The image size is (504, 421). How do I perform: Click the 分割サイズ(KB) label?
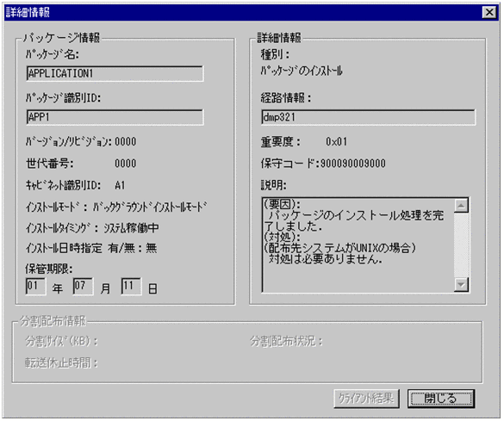click(61, 341)
